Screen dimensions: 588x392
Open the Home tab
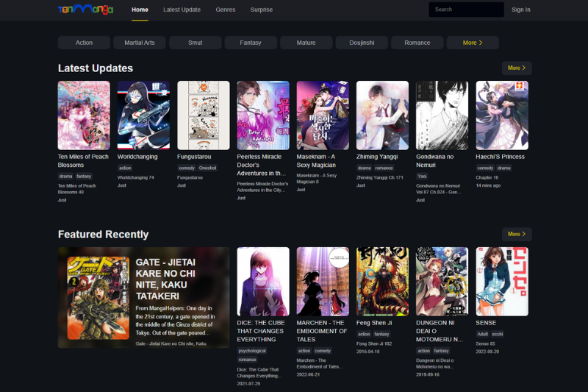(x=140, y=10)
